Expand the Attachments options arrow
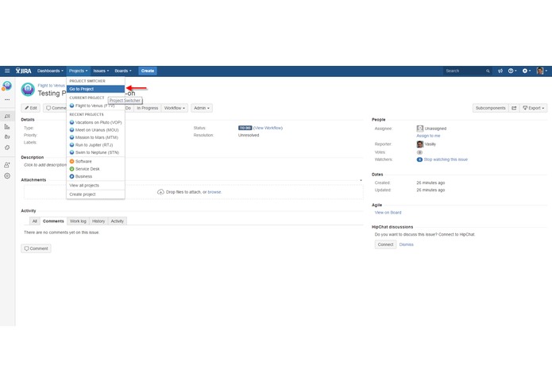The image size is (552, 392). click(x=361, y=180)
